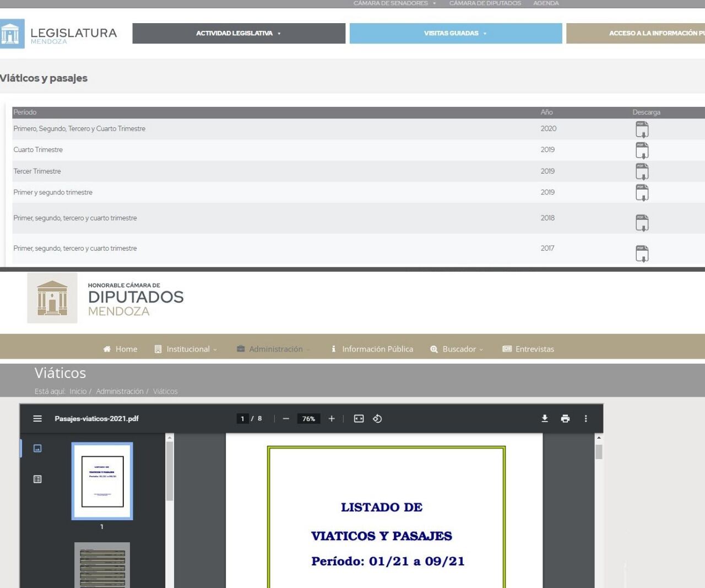Screen dimensions: 705x588
Task: Toggle the PDF viewer sidebar menu
Action: click(37, 419)
